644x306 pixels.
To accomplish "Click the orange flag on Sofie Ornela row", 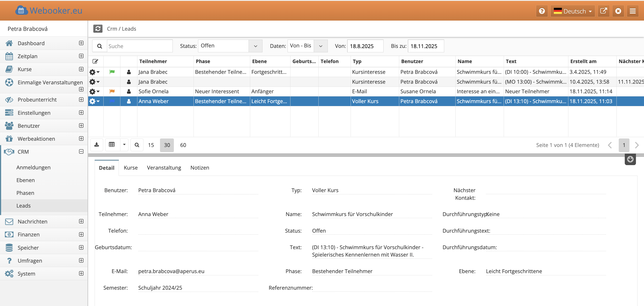I will tap(112, 91).
